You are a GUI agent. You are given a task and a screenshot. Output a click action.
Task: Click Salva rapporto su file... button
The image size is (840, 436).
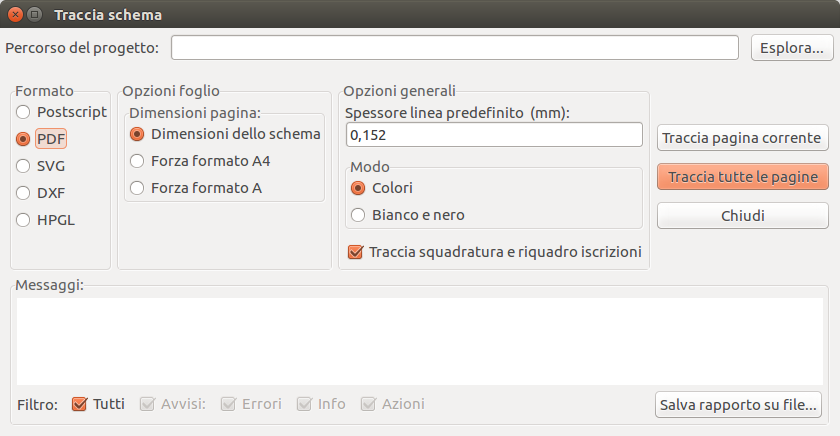(738, 404)
